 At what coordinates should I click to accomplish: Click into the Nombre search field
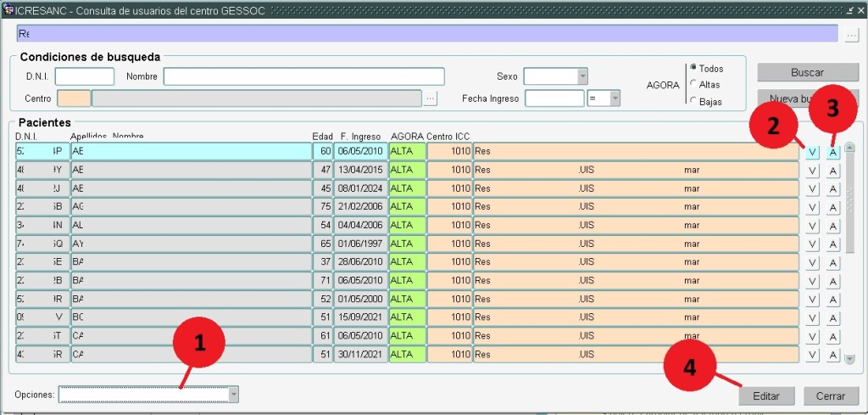pyautogui.click(x=303, y=76)
